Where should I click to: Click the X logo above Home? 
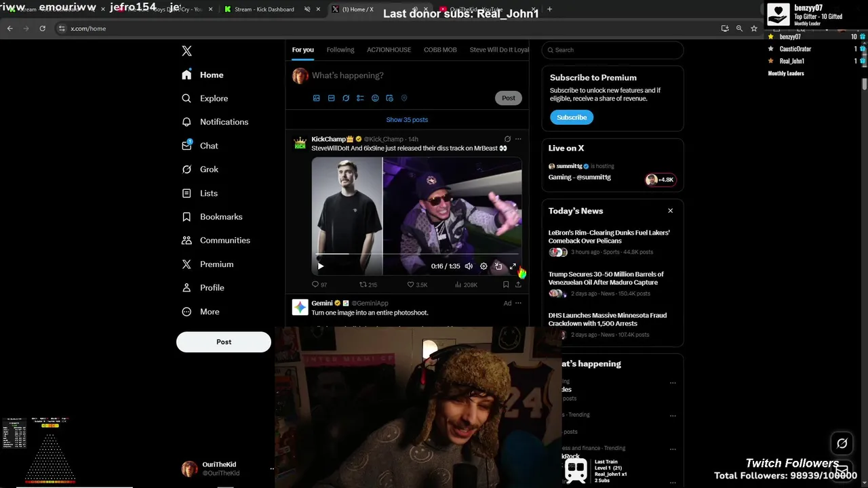187,51
